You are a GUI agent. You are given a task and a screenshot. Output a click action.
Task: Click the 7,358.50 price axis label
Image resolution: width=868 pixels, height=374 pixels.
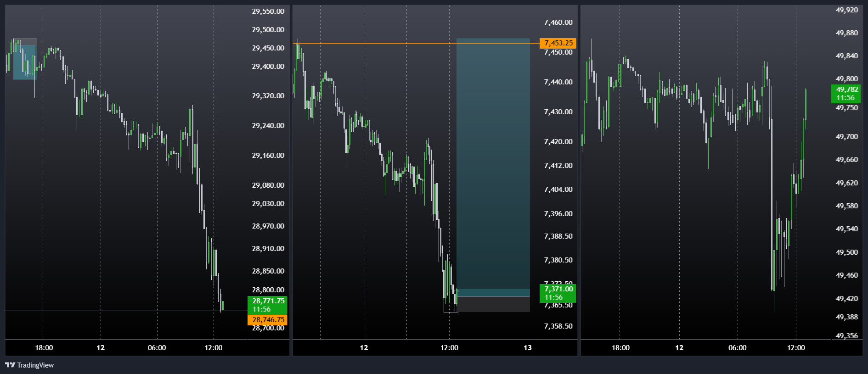point(558,326)
